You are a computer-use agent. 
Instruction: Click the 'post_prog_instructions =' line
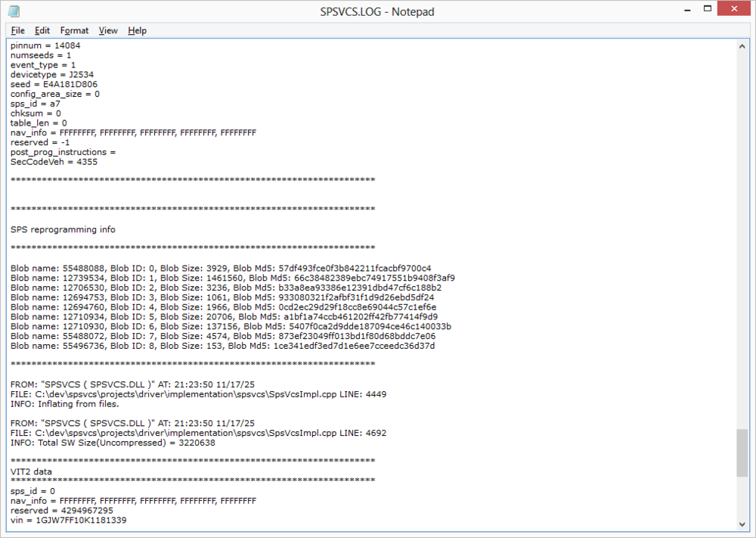tap(64, 152)
